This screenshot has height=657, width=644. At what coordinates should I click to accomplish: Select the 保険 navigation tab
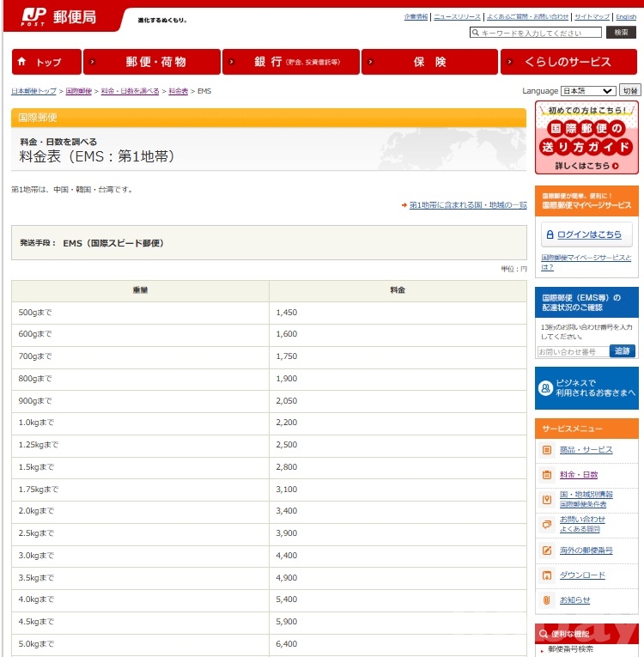point(429,62)
